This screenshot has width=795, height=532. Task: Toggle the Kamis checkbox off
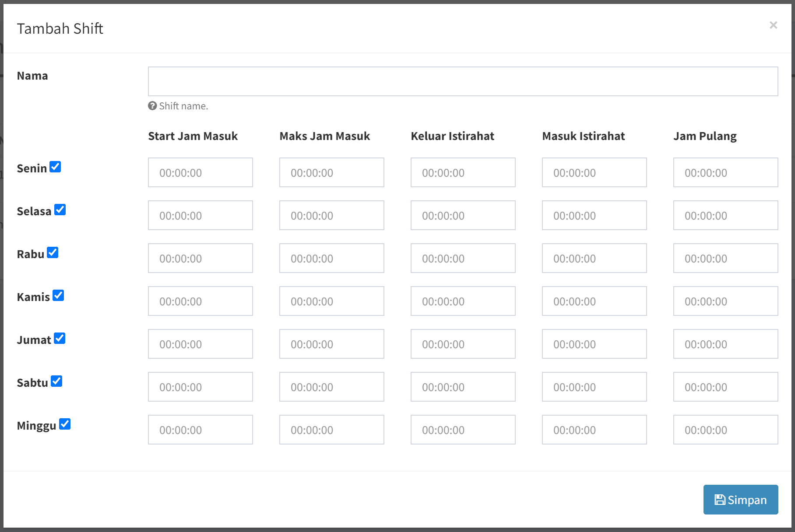pos(58,296)
